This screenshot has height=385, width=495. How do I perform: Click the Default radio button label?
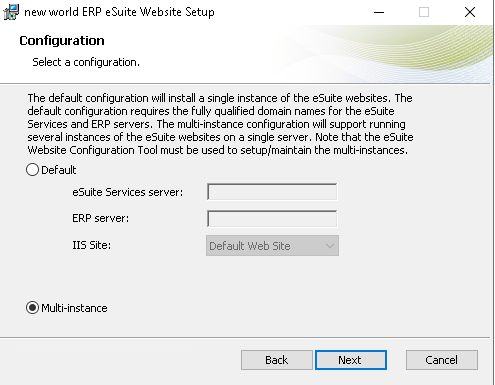[x=59, y=170]
